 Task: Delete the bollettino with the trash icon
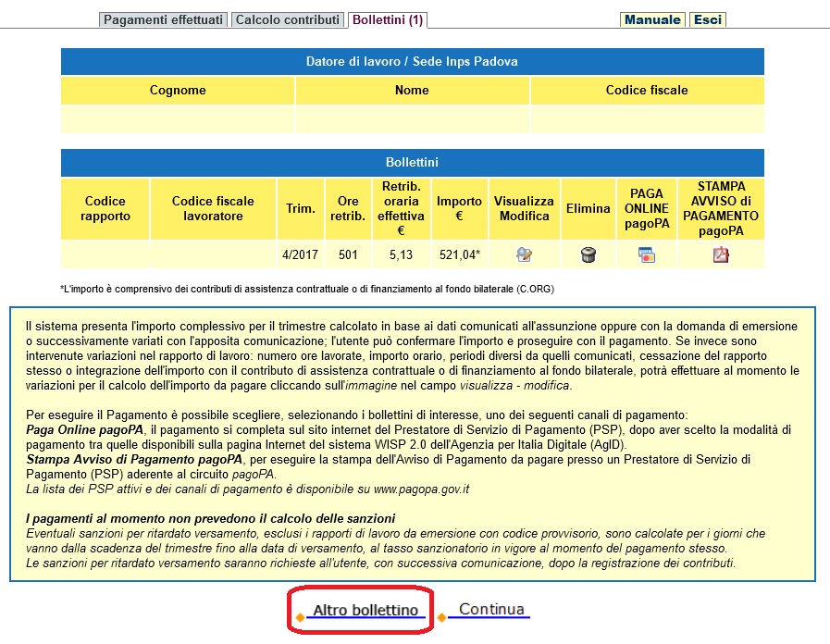pos(588,255)
